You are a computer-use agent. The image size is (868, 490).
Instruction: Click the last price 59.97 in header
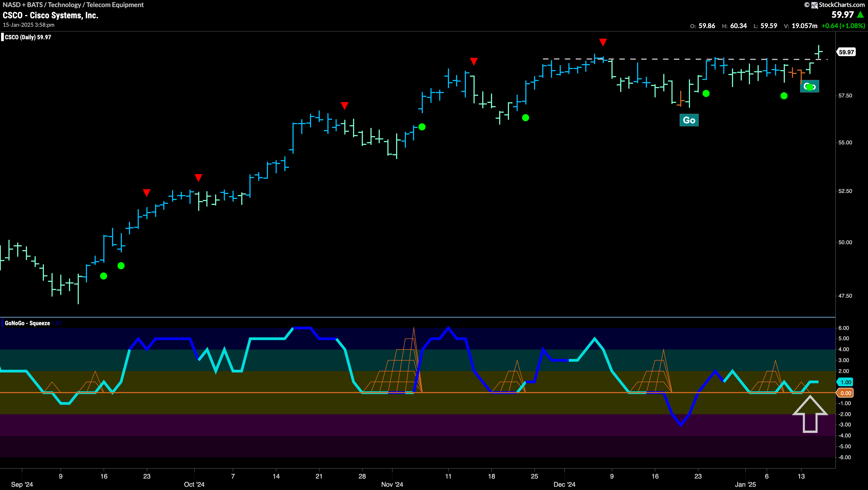point(842,14)
